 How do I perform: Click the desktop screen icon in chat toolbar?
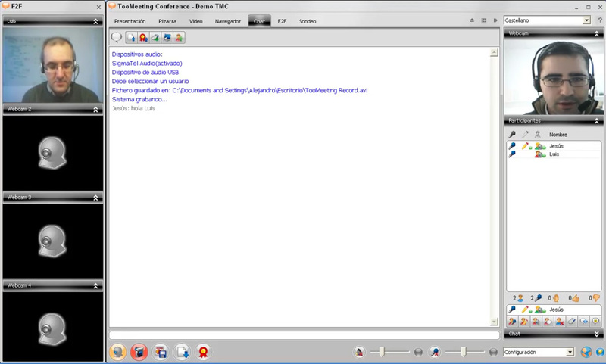(167, 37)
